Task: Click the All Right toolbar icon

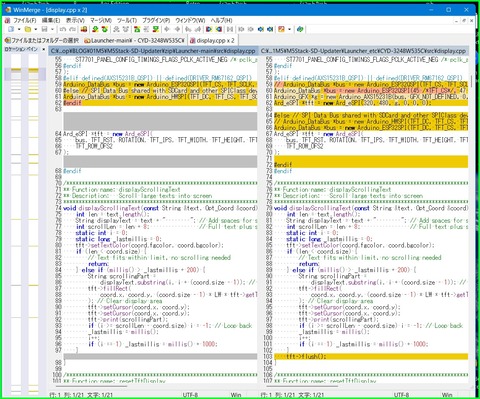Action: pyautogui.click(x=209, y=29)
